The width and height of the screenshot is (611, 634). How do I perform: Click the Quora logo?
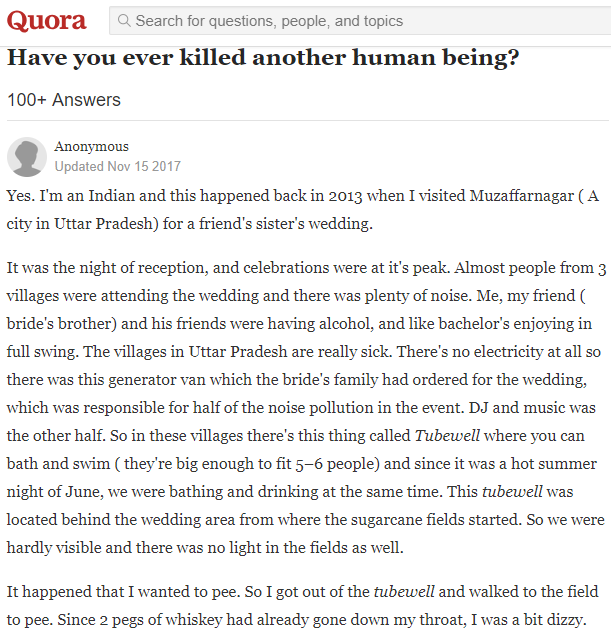click(47, 20)
